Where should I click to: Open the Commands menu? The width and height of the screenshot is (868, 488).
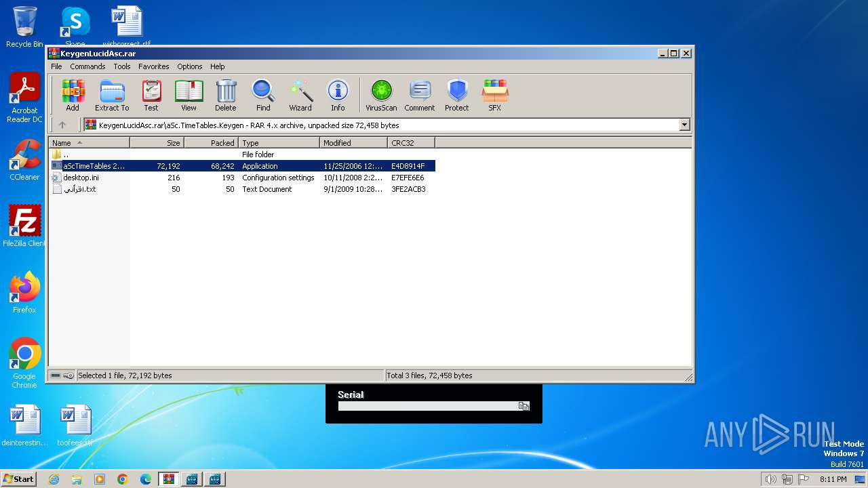click(87, 66)
